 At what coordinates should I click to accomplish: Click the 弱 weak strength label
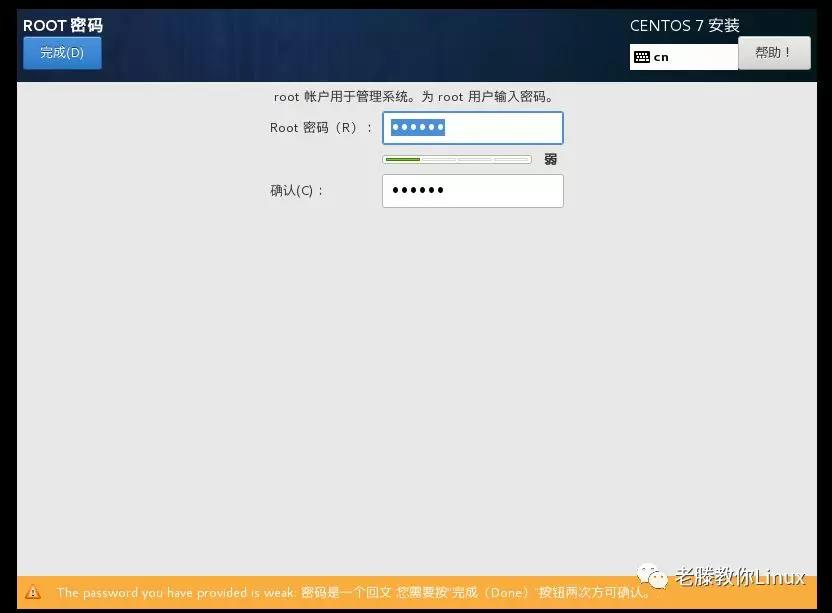point(551,159)
